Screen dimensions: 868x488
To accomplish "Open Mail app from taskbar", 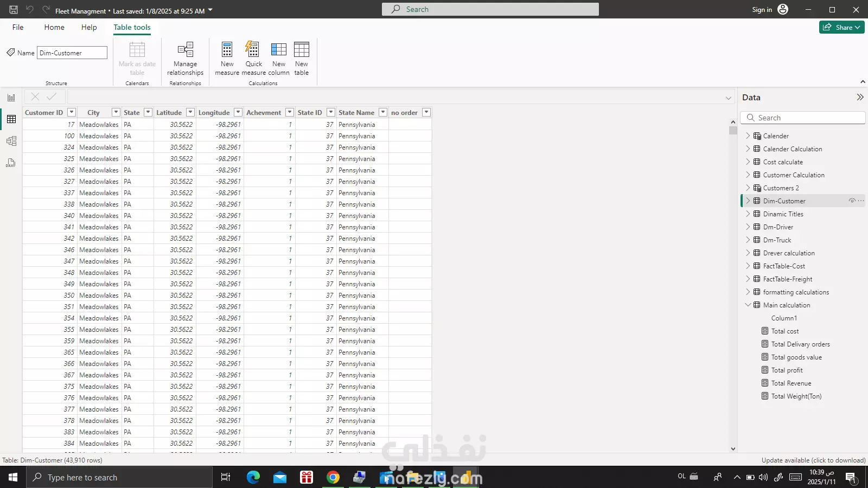I will [280, 477].
